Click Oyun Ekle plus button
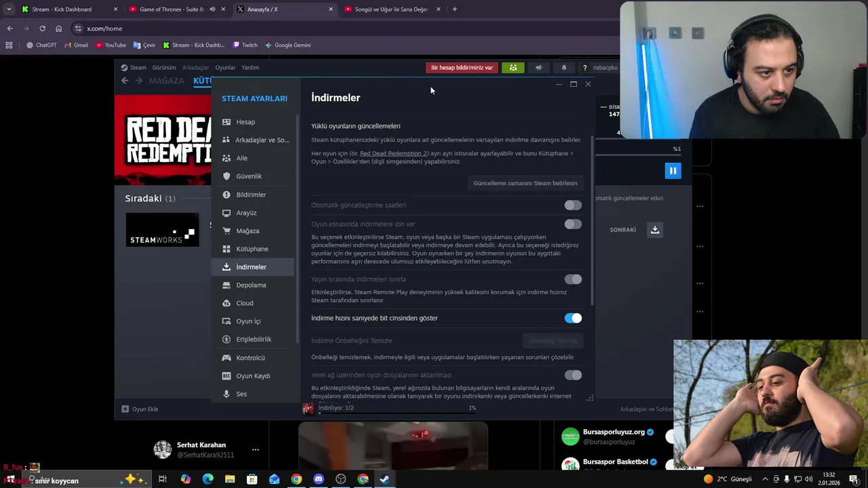The height and width of the screenshot is (488, 868). tap(140, 409)
